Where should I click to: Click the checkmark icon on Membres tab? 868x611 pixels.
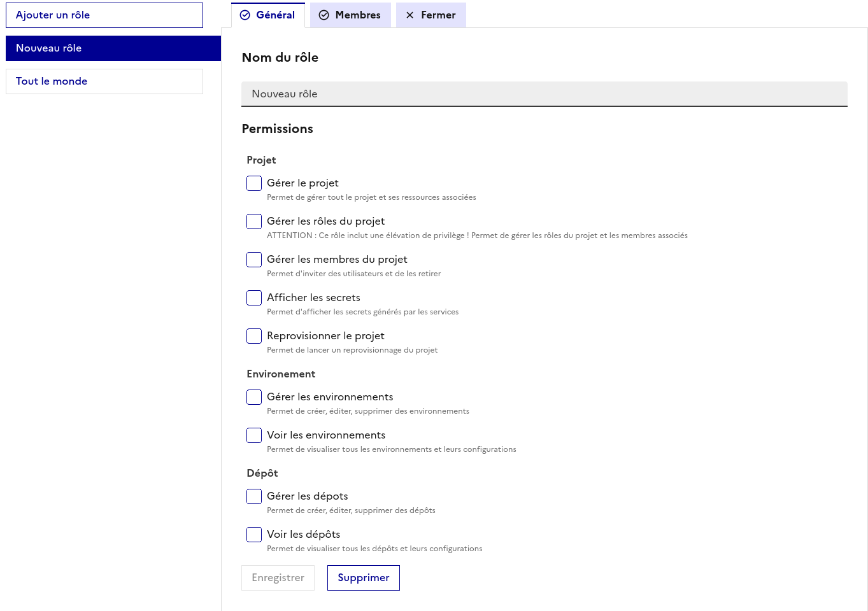324,15
